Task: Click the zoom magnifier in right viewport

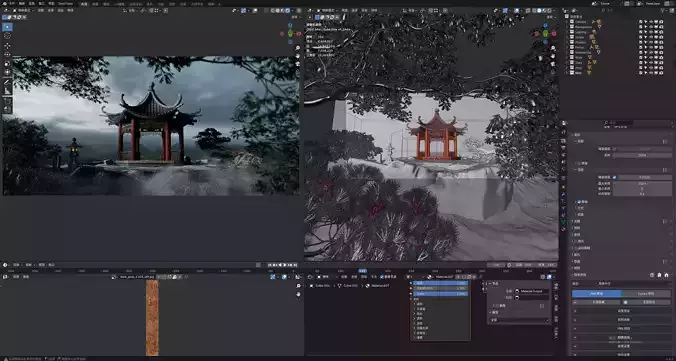Action: coord(553,48)
